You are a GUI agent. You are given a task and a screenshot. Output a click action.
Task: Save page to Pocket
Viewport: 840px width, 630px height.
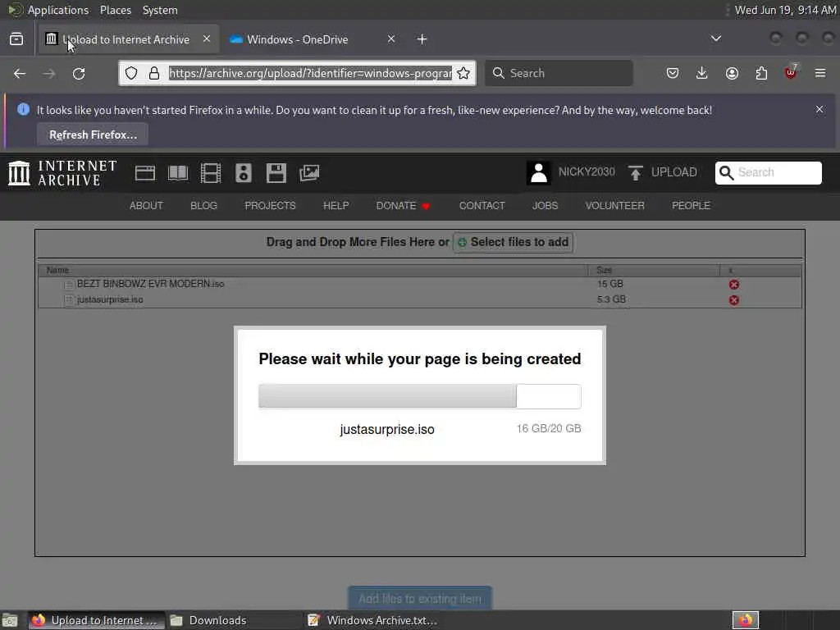pyautogui.click(x=673, y=73)
